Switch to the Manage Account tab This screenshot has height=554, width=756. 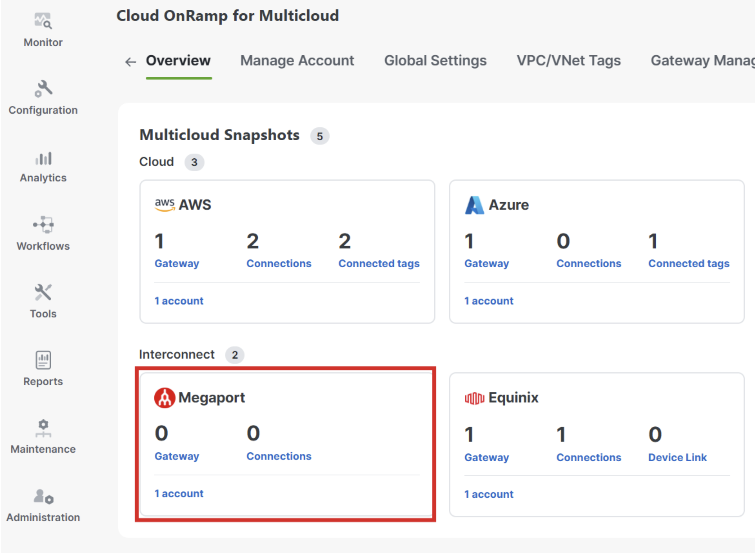[x=297, y=61]
